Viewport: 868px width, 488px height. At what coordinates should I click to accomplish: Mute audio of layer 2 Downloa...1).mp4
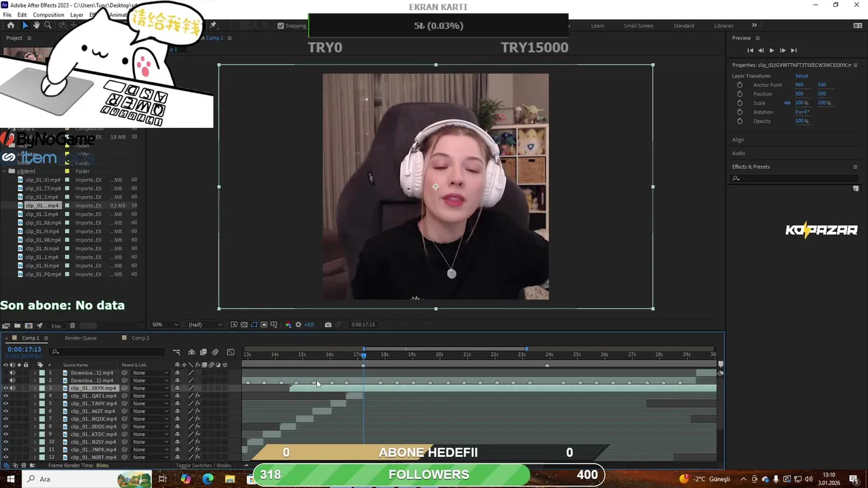tap(12, 380)
